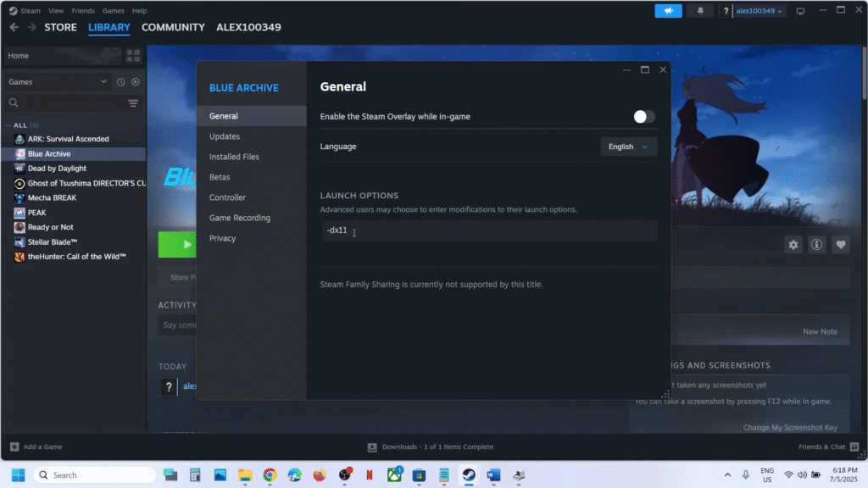
Task: Select Dead by Daylight in library
Action: pos(75,169)
